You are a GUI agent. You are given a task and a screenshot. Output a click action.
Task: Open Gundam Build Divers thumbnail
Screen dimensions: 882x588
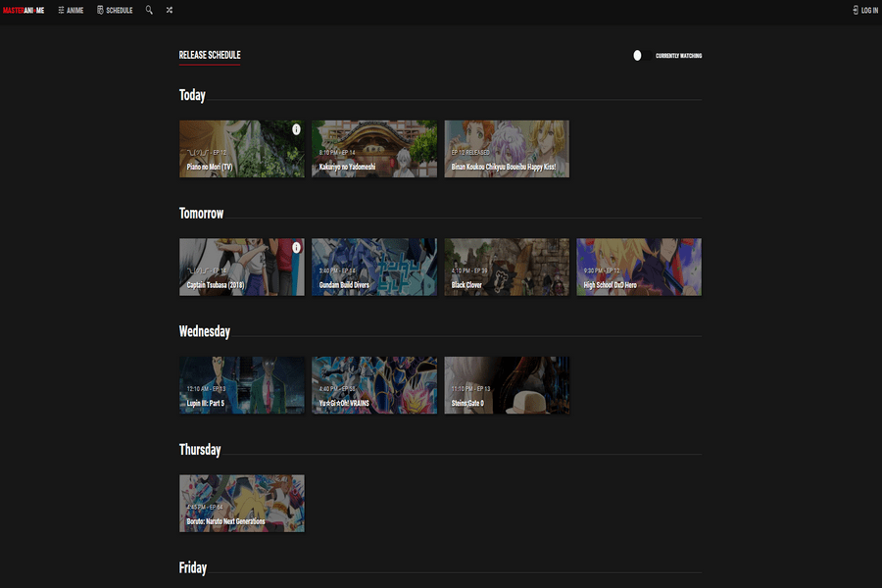[x=374, y=267]
